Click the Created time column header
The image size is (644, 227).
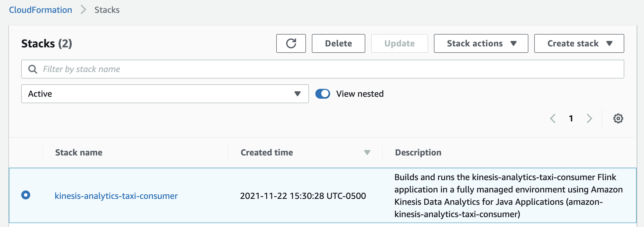point(267,152)
